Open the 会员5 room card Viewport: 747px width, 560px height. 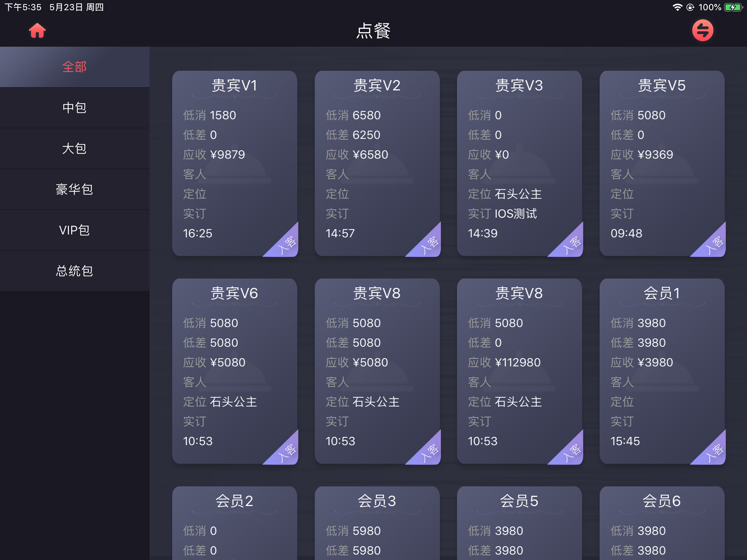520,523
